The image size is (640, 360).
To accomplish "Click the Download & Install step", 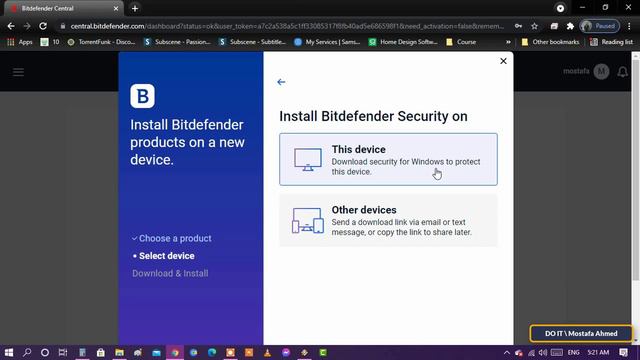I will (170, 273).
